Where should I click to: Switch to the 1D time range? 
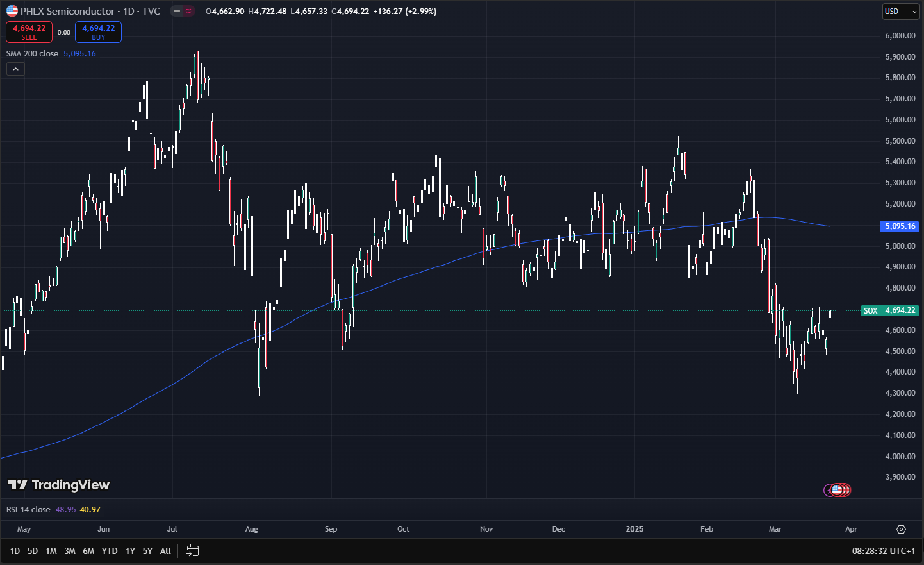pos(15,551)
